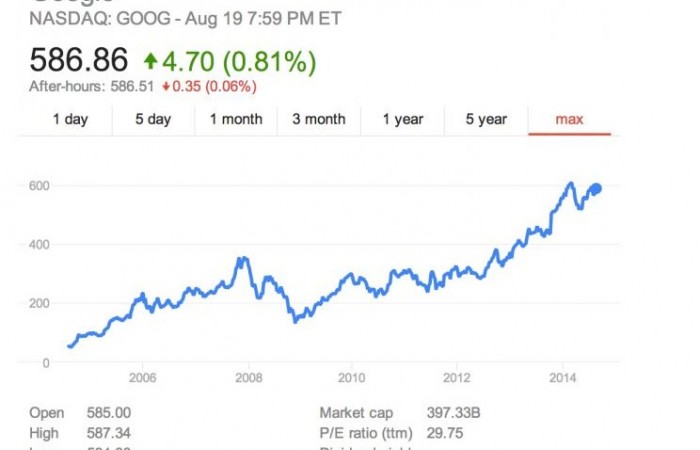Click the 2008 label on time axis
The width and height of the screenshot is (700, 450).
248,378
